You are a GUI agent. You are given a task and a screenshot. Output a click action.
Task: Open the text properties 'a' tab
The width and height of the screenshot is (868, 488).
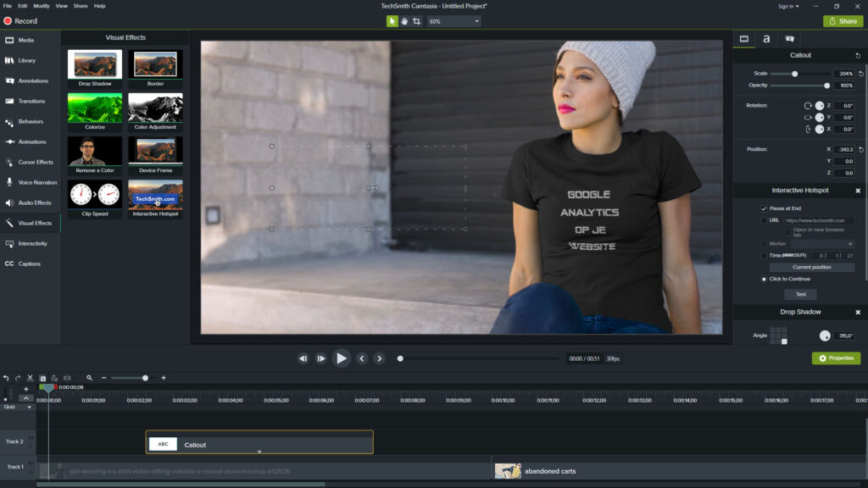(x=766, y=39)
